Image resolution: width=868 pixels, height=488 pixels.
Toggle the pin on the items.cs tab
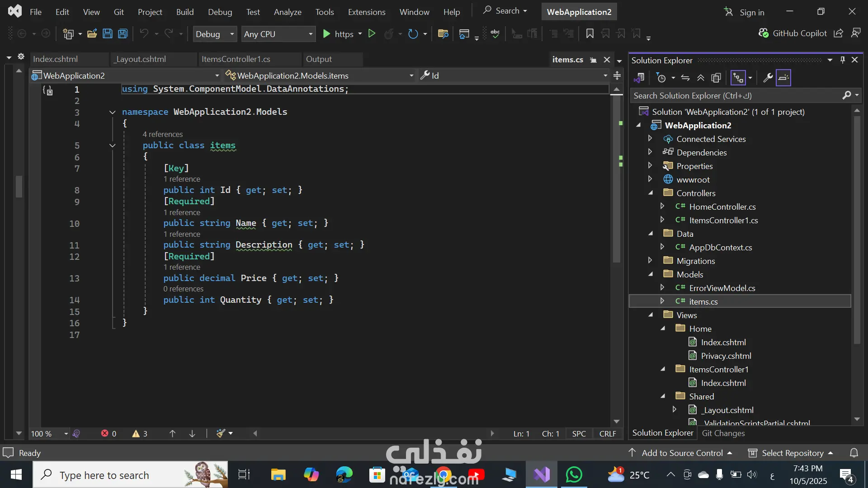[594, 60]
